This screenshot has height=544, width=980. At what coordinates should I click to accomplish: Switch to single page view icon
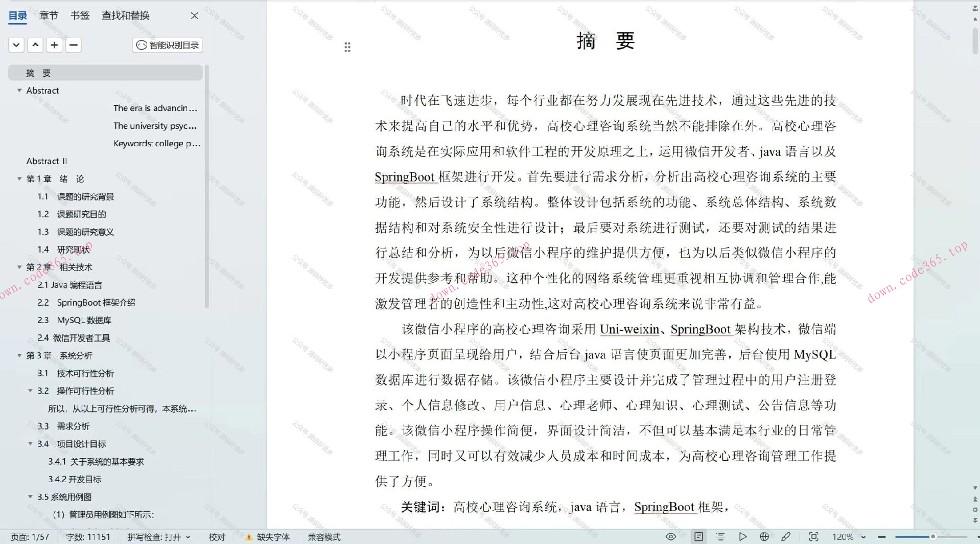pyautogui.click(x=698, y=536)
